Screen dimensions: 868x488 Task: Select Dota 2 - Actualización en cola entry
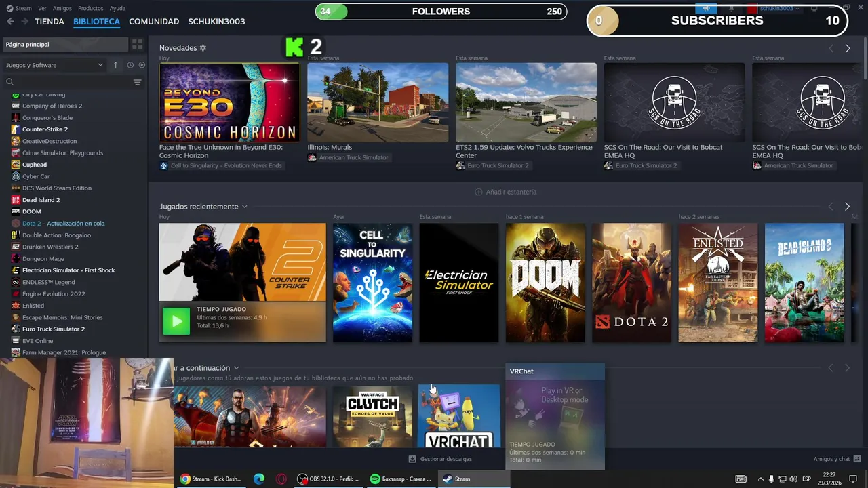63,223
